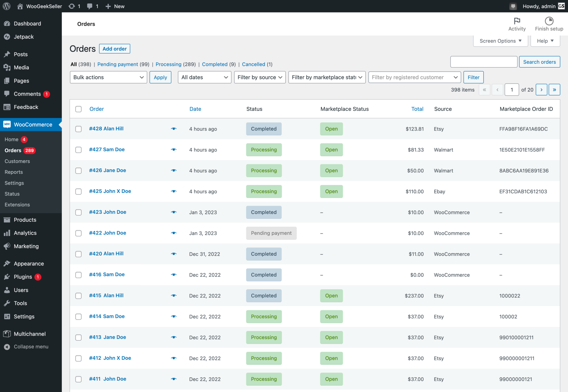
Task: Open the updates counter in the admin bar
Action: [x=74, y=6]
